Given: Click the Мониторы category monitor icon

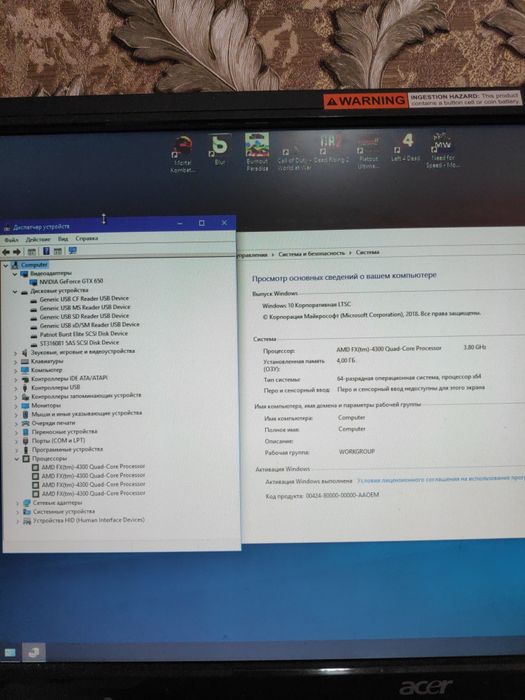Looking at the screenshot, I should [x=25, y=405].
